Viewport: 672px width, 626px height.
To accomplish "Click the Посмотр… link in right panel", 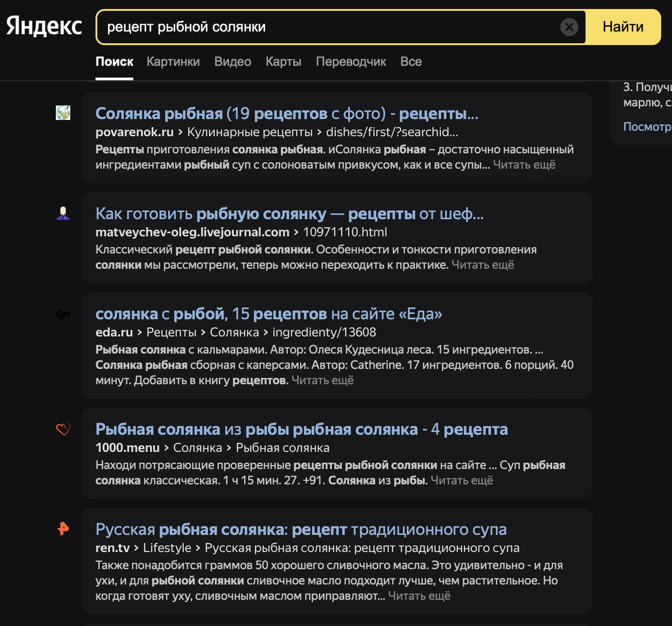I will coord(647,127).
